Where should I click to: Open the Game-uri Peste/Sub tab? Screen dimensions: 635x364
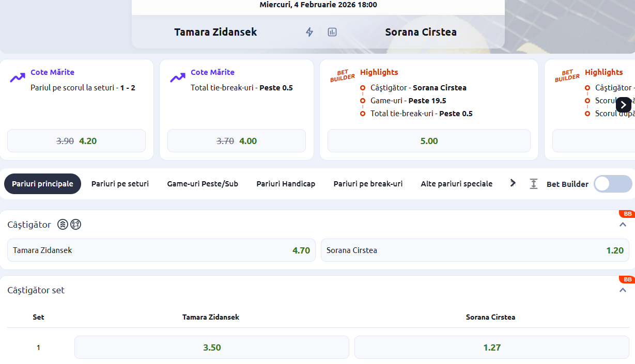click(x=203, y=184)
